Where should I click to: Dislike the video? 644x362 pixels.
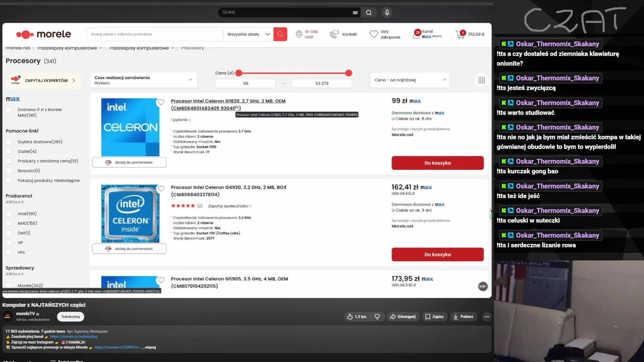click(377, 317)
